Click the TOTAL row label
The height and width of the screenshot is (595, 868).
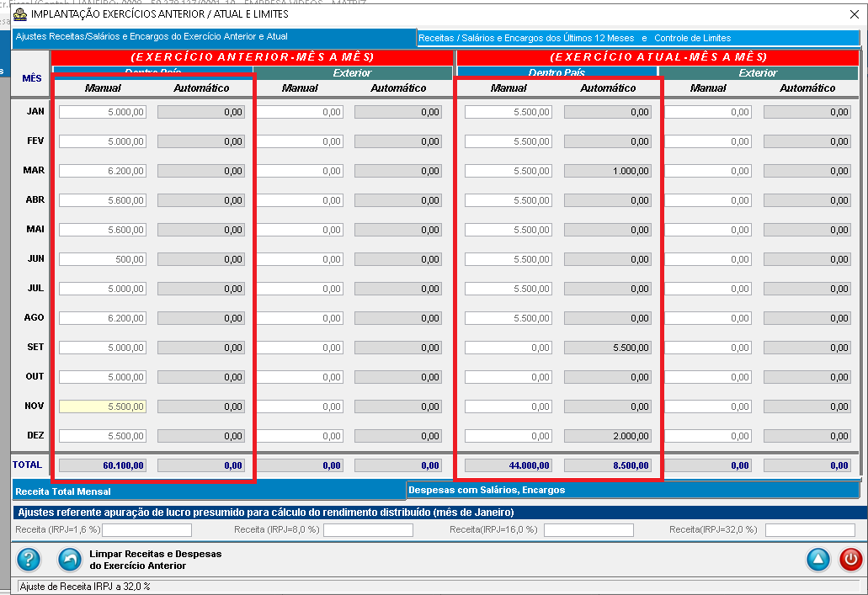27,465
